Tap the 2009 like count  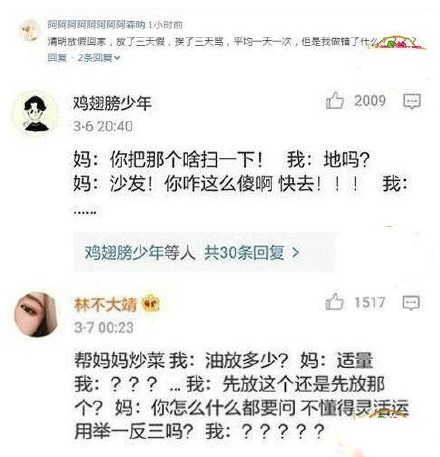tap(370, 101)
